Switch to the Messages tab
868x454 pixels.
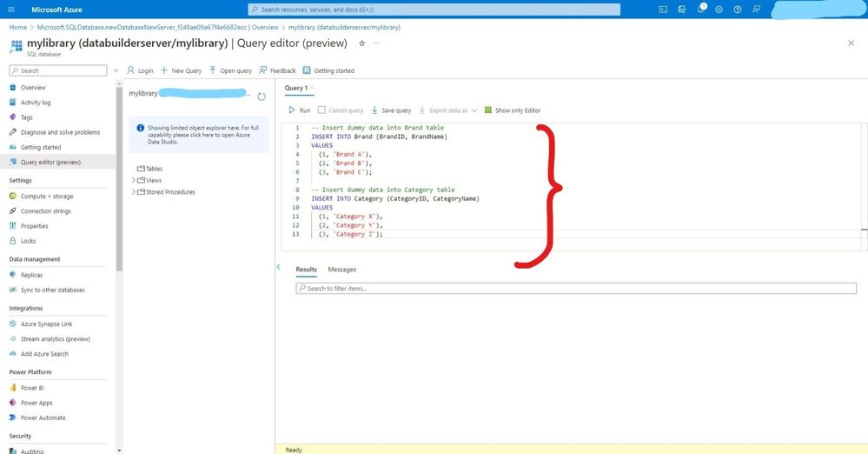342,270
